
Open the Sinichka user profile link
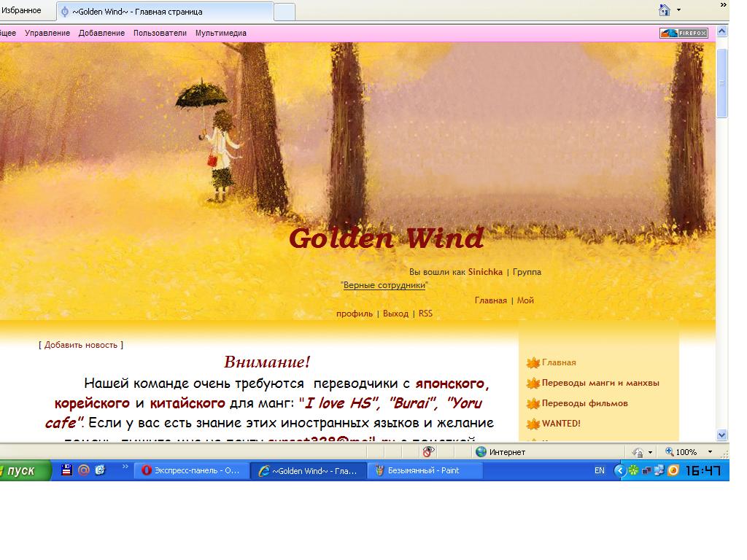(x=485, y=272)
